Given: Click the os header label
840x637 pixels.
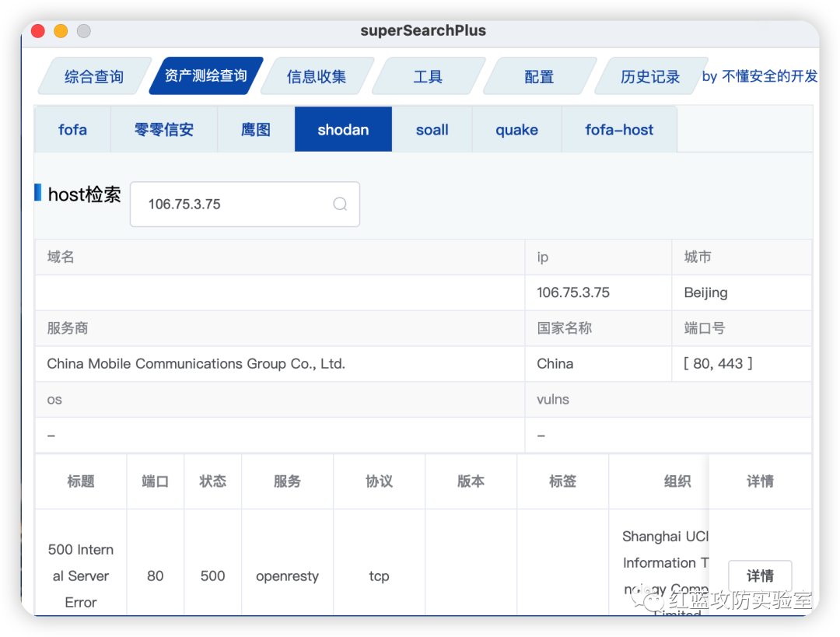Looking at the screenshot, I should click(54, 400).
